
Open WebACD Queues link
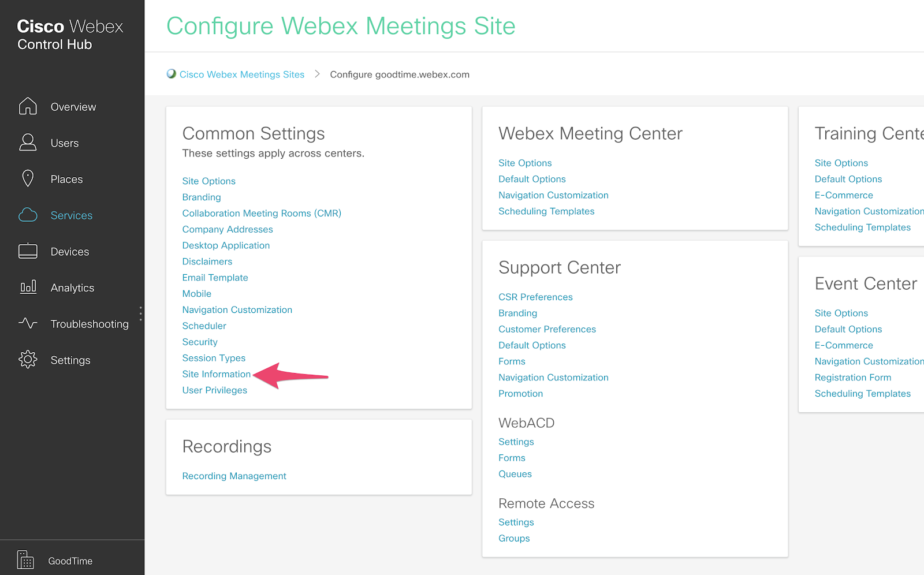click(515, 474)
